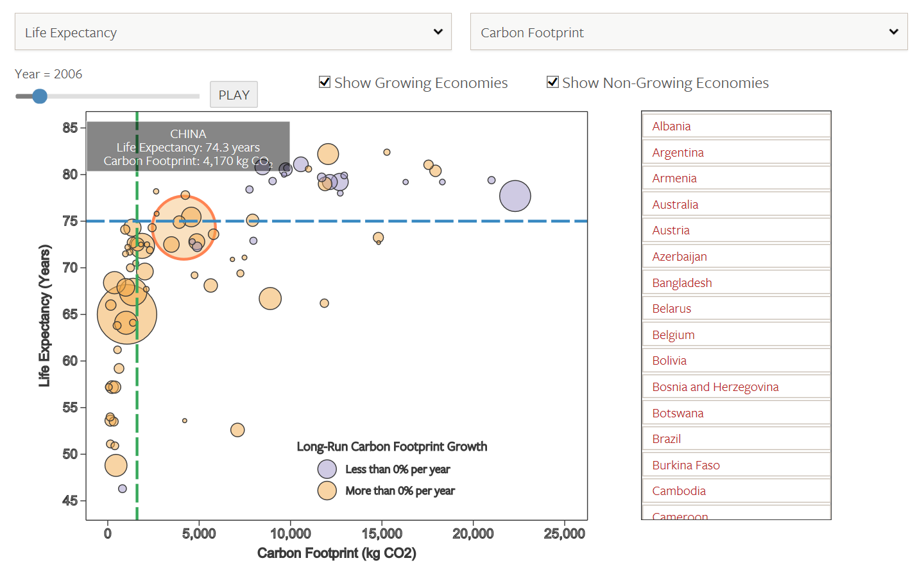Open the Life Expectancy dropdown
This screenshot has width=924, height=574.
pyautogui.click(x=233, y=32)
